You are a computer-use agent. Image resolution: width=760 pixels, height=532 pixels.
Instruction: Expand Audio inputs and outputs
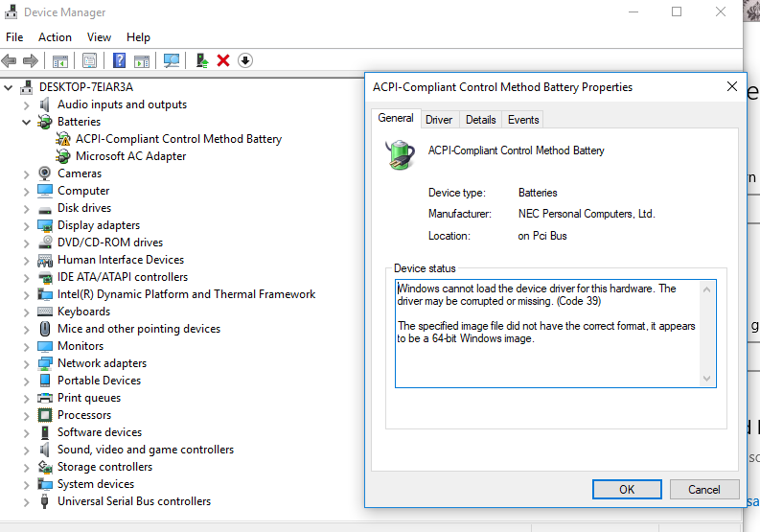pyautogui.click(x=26, y=104)
